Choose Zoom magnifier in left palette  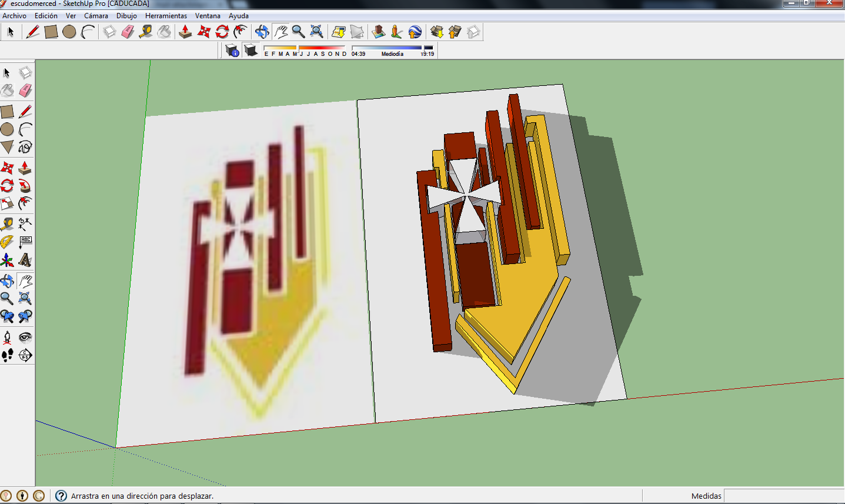(7, 299)
